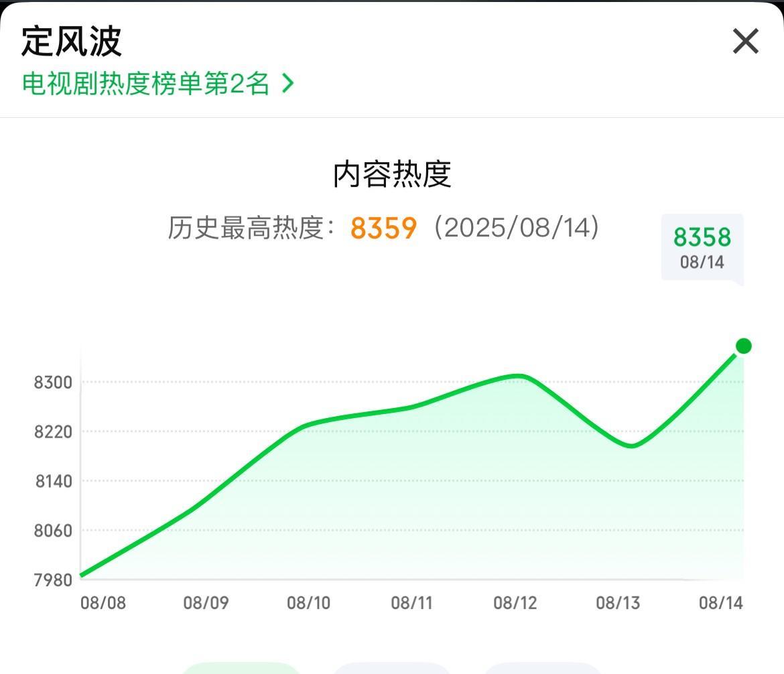
Task: Select the 08/10 date label
Action: (308, 603)
